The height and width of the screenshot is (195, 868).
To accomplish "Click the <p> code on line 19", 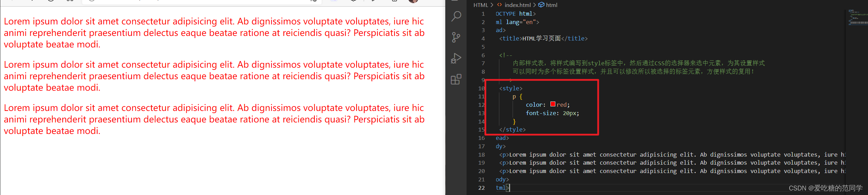I will 672,163.
